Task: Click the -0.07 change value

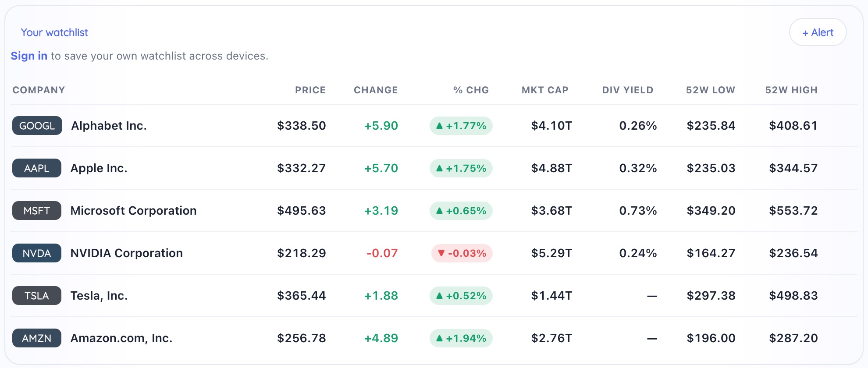Action: point(382,253)
